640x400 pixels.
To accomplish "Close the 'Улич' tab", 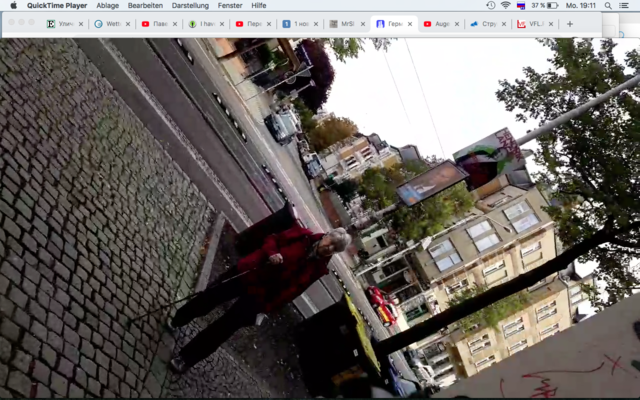I will pyautogui.click(x=81, y=24).
